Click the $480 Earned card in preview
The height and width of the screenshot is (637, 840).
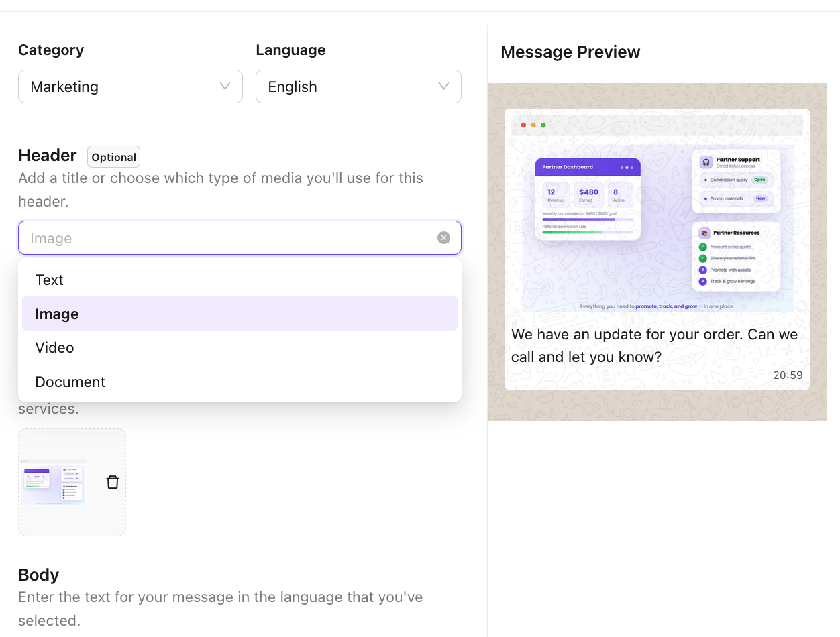pyautogui.click(x=588, y=194)
